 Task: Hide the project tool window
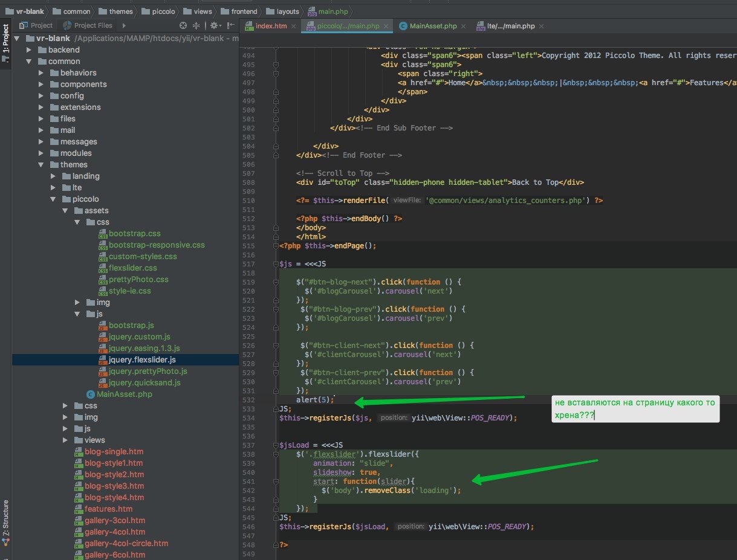click(232, 25)
